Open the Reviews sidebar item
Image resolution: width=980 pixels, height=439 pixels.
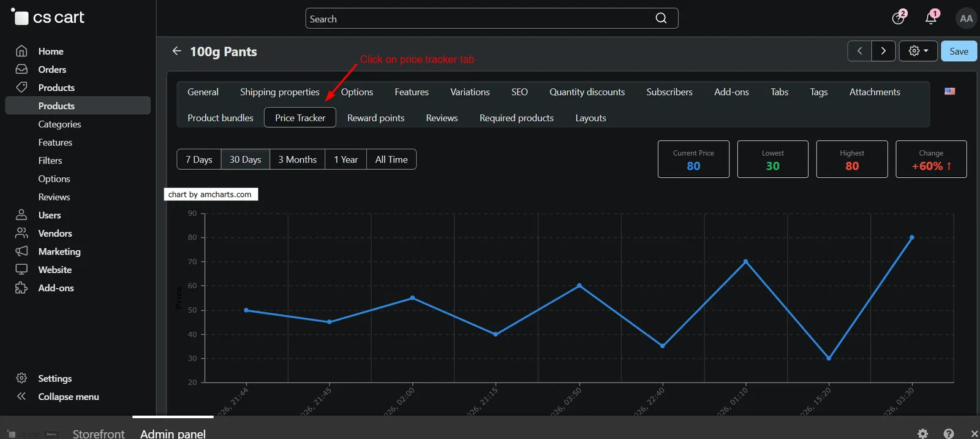click(54, 197)
